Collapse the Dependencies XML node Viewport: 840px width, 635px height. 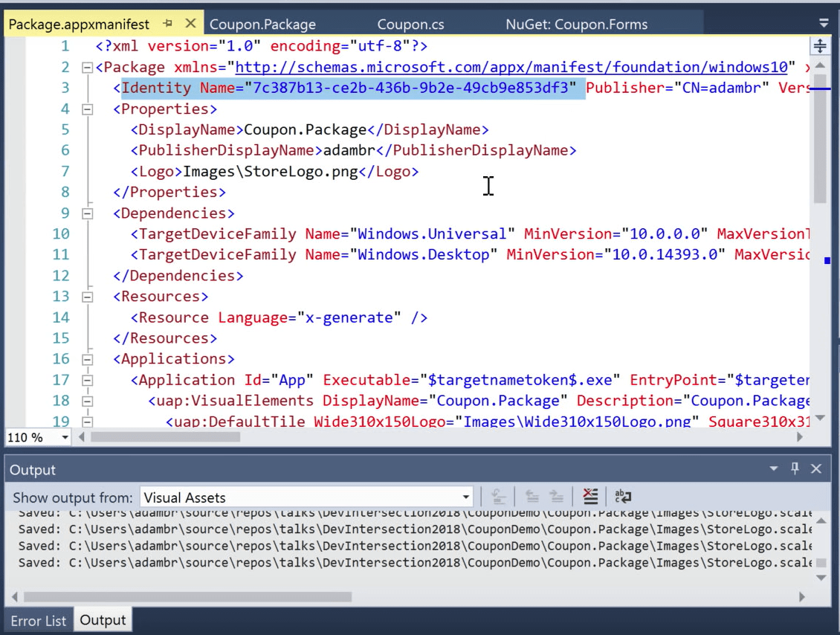click(87, 213)
